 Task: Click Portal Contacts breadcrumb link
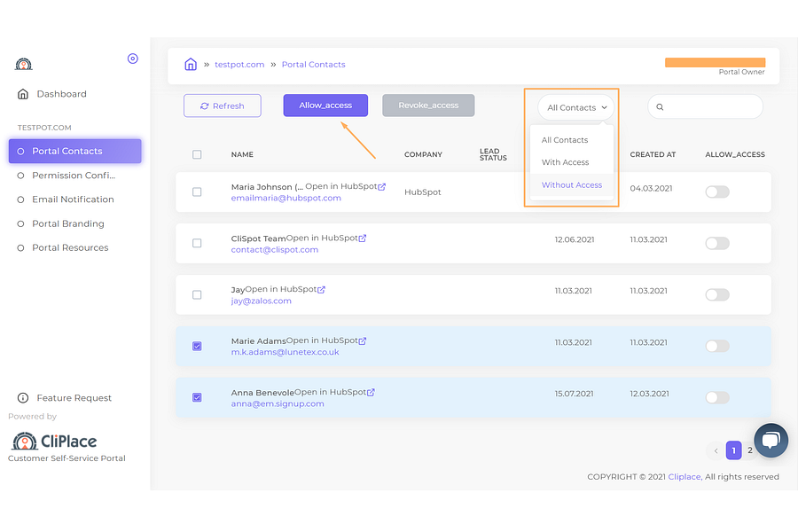pyautogui.click(x=314, y=65)
